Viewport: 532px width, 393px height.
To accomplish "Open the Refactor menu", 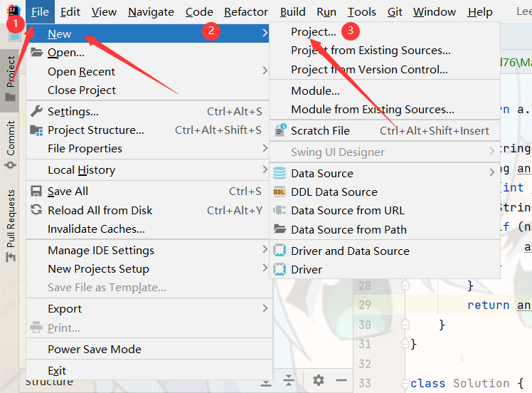I will [246, 11].
